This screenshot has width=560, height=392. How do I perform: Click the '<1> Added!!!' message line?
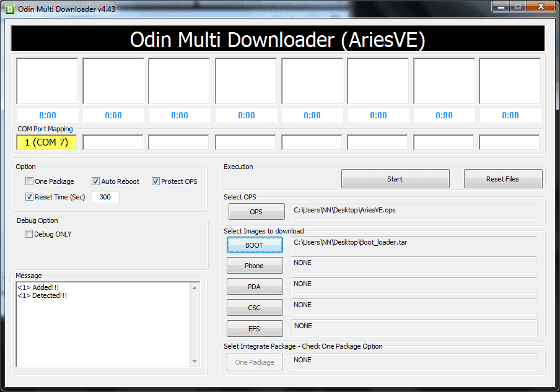click(38, 287)
